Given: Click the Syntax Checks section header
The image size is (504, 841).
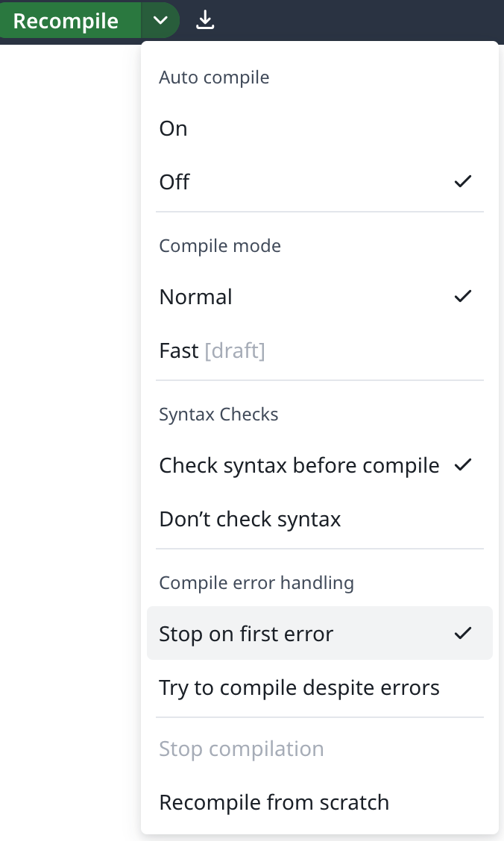Looking at the screenshot, I should pyautogui.click(x=218, y=414).
